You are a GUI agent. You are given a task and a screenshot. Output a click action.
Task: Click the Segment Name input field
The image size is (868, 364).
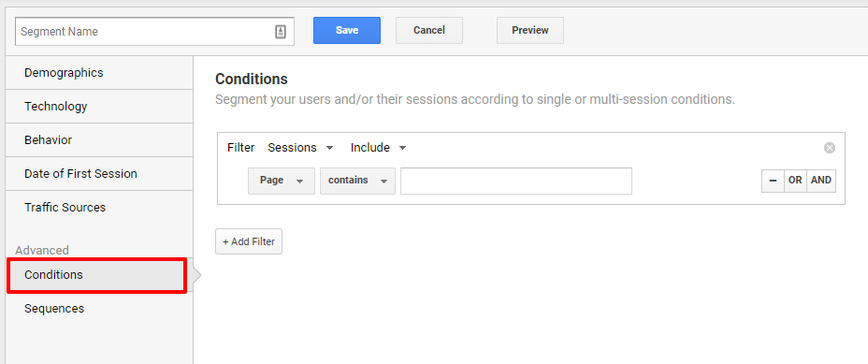click(x=154, y=32)
